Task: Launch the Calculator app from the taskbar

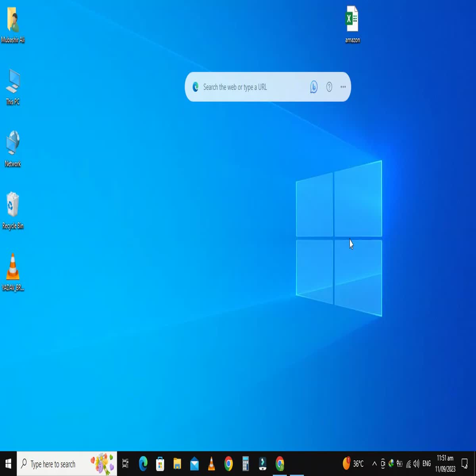Action: click(246, 464)
